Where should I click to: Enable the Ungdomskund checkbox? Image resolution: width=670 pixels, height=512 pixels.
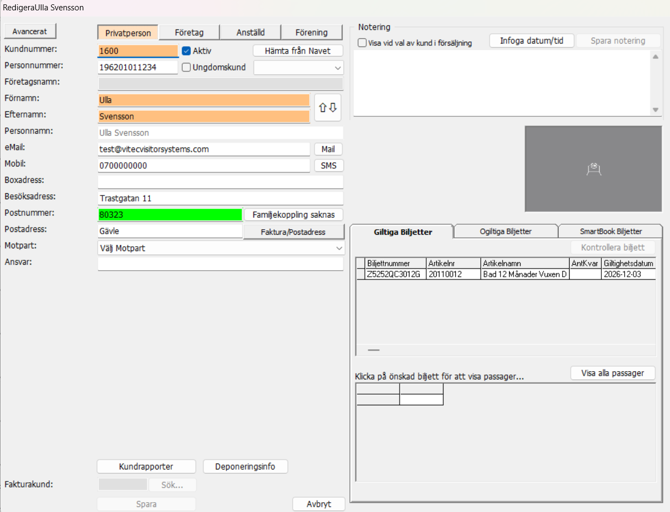click(x=186, y=67)
